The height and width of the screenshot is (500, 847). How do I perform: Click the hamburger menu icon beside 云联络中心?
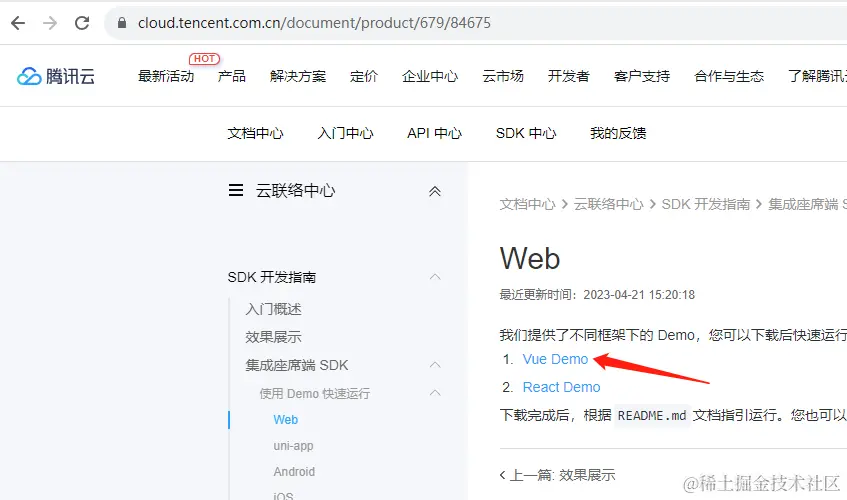[x=236, y=190]
